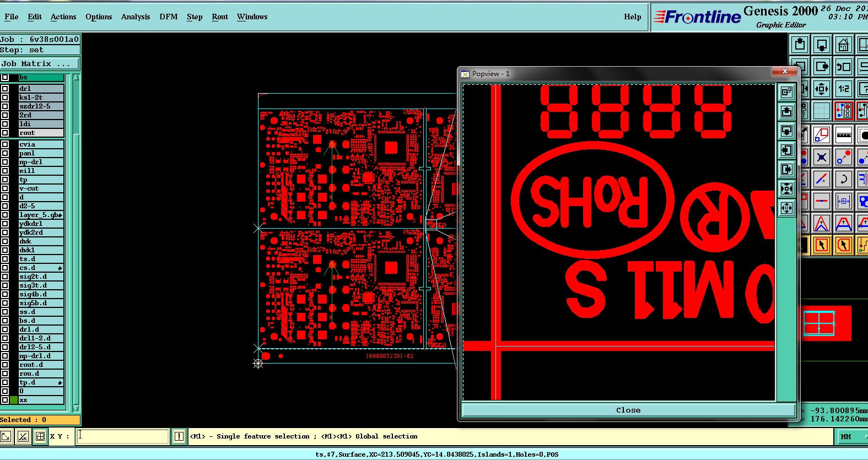Open the Help menu
Screen dimensions: 868x460
pyautogui.click(x=633, y=17)
